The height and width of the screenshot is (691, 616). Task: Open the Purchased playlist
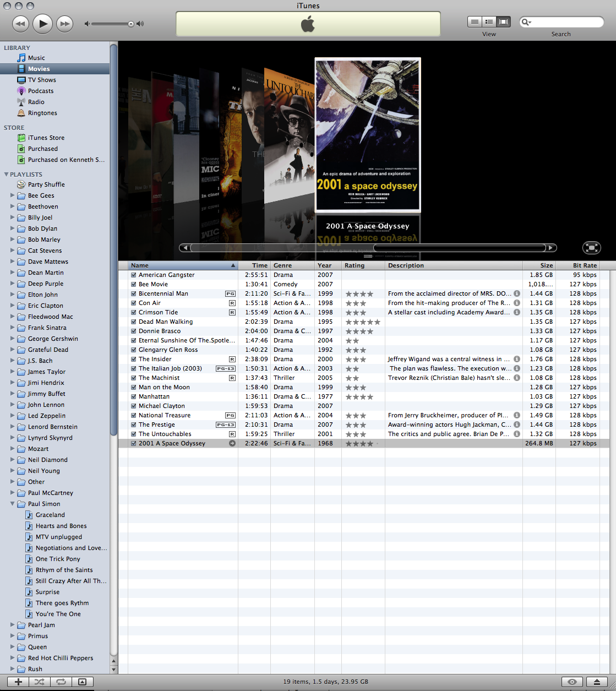(x=43, y=149)
